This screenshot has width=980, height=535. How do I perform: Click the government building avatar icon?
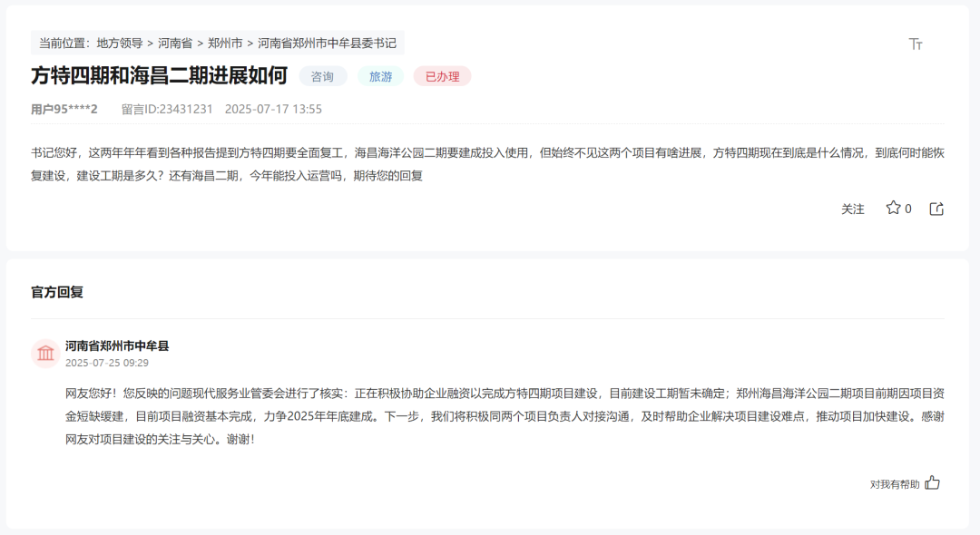45,354
